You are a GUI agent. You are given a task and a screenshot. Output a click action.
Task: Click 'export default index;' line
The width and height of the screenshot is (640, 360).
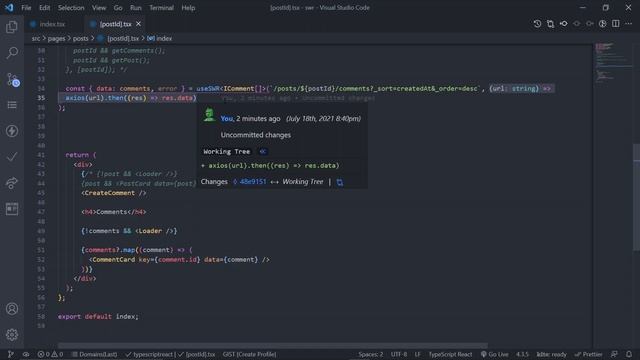coord(98,316)
